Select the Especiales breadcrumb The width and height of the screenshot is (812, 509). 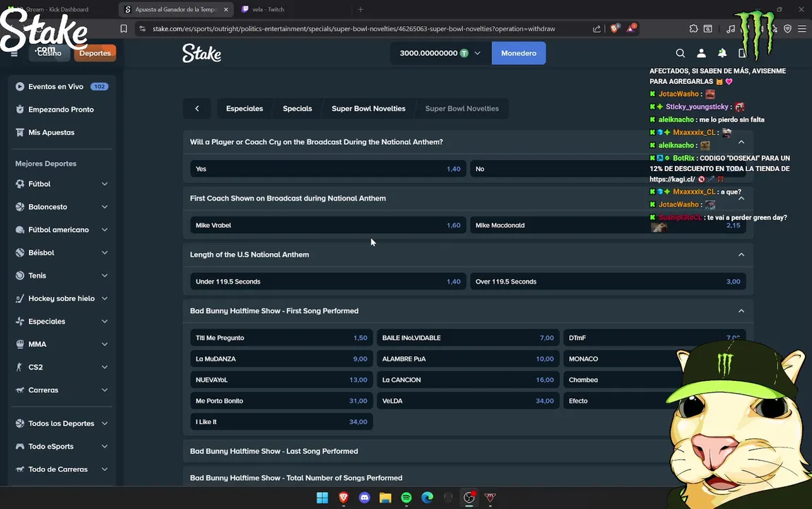click(245, 109)
